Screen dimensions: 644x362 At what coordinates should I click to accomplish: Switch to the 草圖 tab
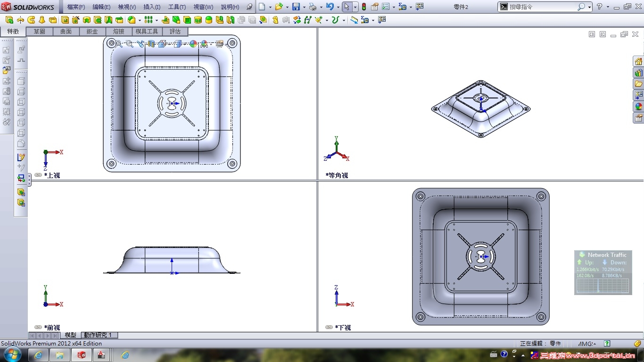pyautogui.click(x=40, y=32)
